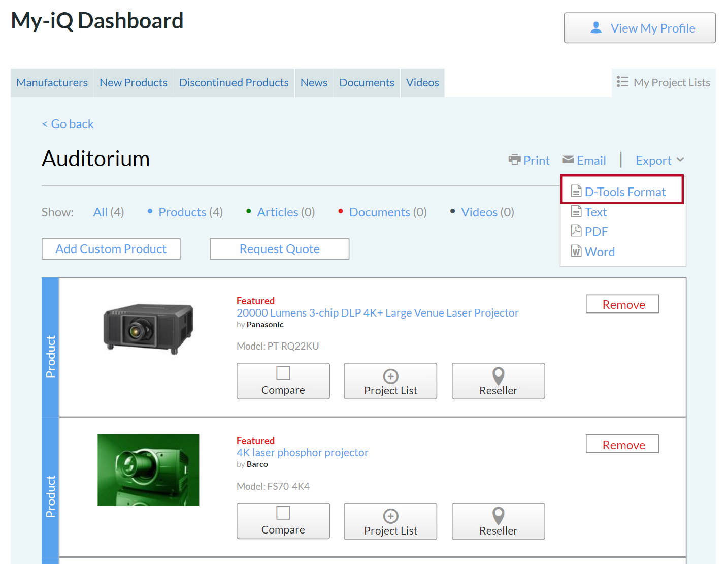Click Barco manufacturer name
Image resolution: width=728 pixels, height=564 pixels.
pyautogui.click(x=257, y=464)
